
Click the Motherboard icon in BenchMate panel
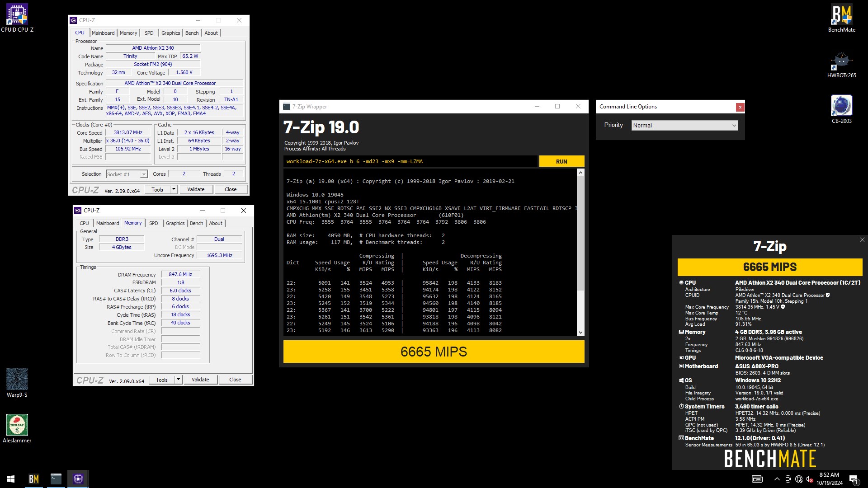click(x=681, y=366)
